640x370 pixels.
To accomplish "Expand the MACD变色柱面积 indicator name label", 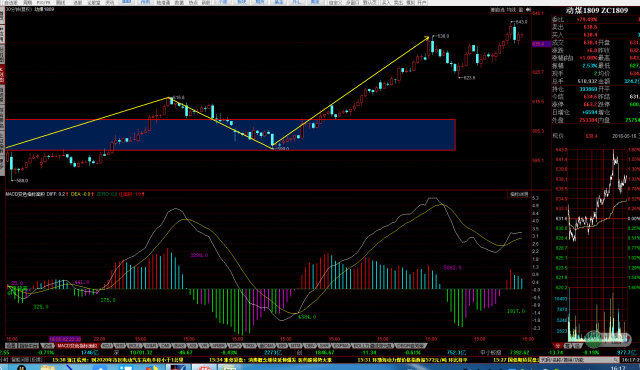I will 25,194.
